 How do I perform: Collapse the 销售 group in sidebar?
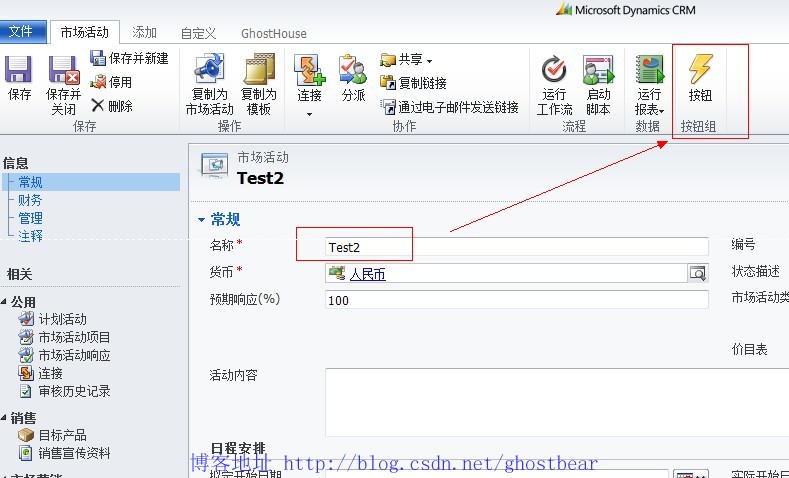click(4, 418)
